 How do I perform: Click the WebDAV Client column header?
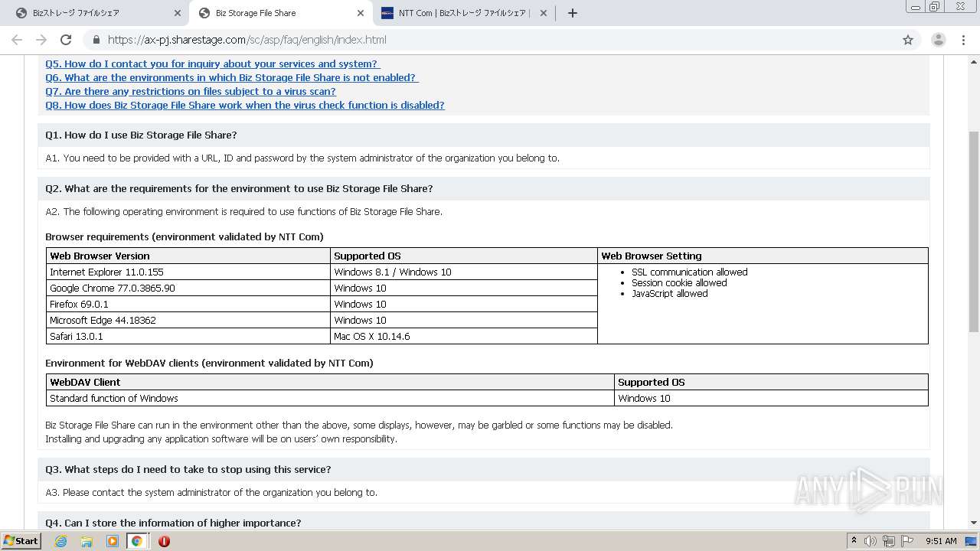point(331,382)
